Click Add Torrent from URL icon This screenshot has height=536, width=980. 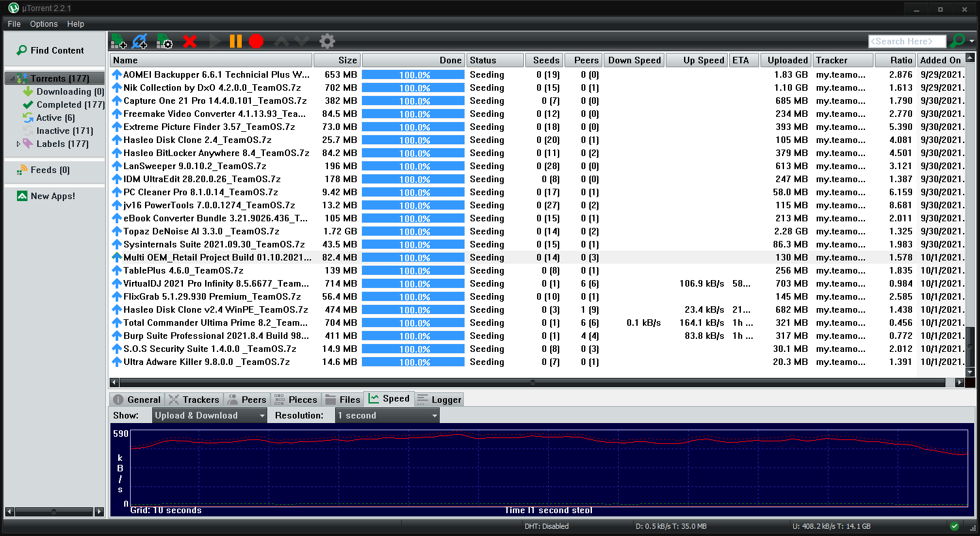pos(140,41)
